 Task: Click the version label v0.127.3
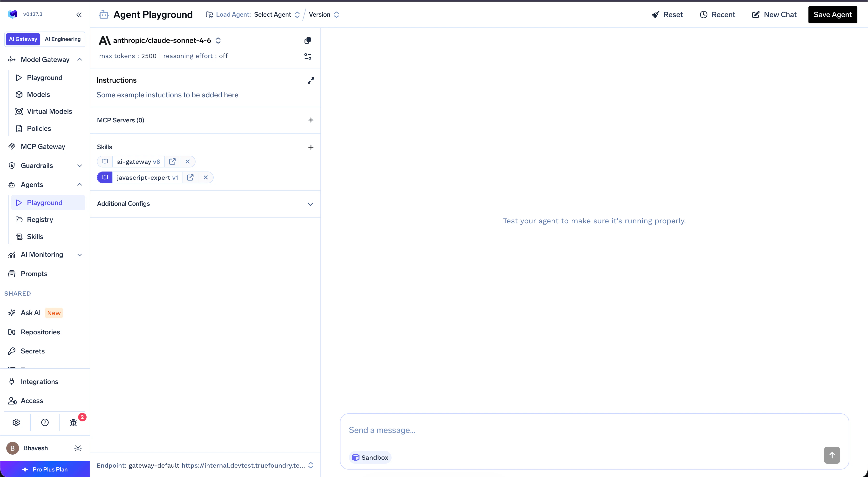pos(33,14)
